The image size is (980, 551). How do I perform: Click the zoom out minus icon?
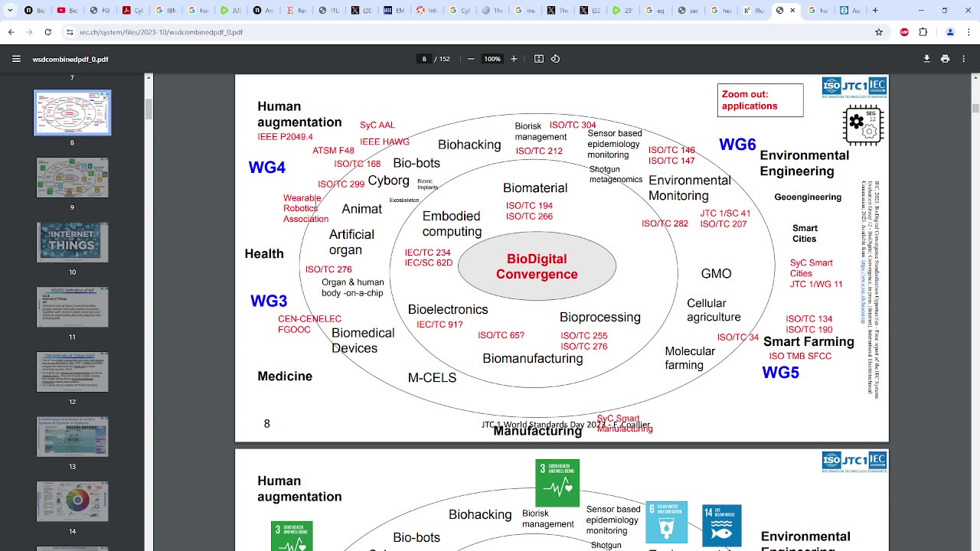tap(471, 59)
